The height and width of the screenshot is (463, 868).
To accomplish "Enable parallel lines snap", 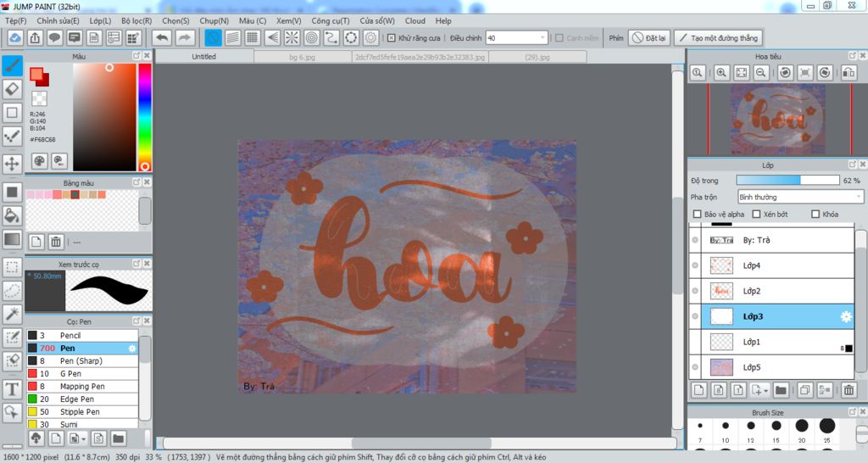I will [233, 37].
